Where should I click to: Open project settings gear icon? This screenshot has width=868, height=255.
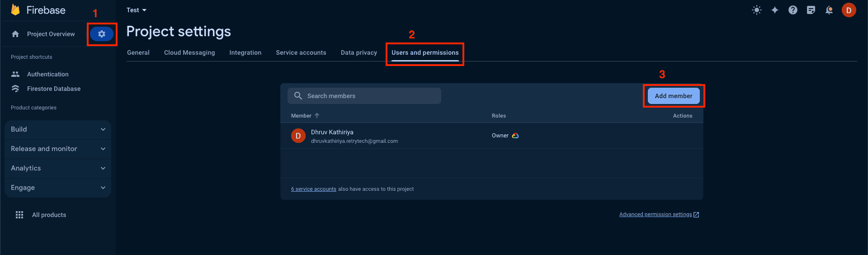coord(102,34)
